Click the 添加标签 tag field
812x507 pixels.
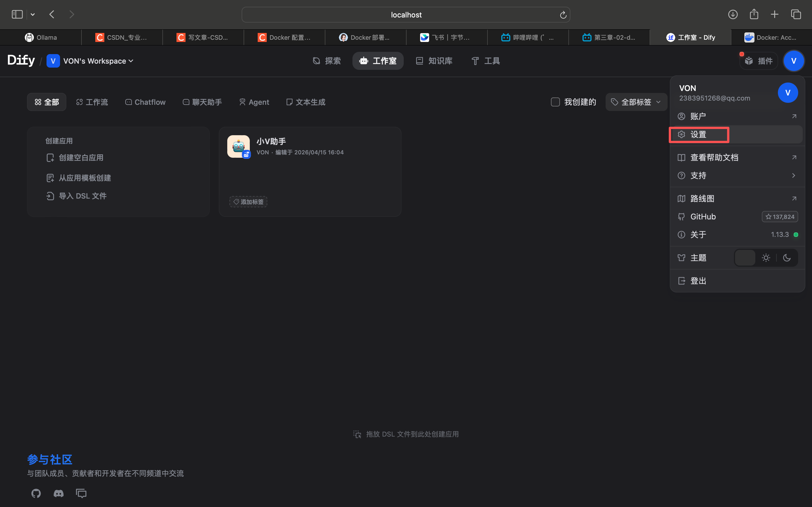tap(248, 202)
